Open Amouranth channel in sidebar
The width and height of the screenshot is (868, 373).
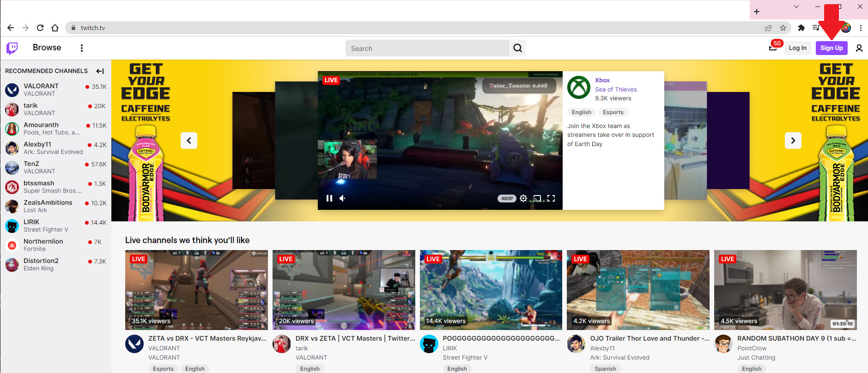tap(55, 128)
